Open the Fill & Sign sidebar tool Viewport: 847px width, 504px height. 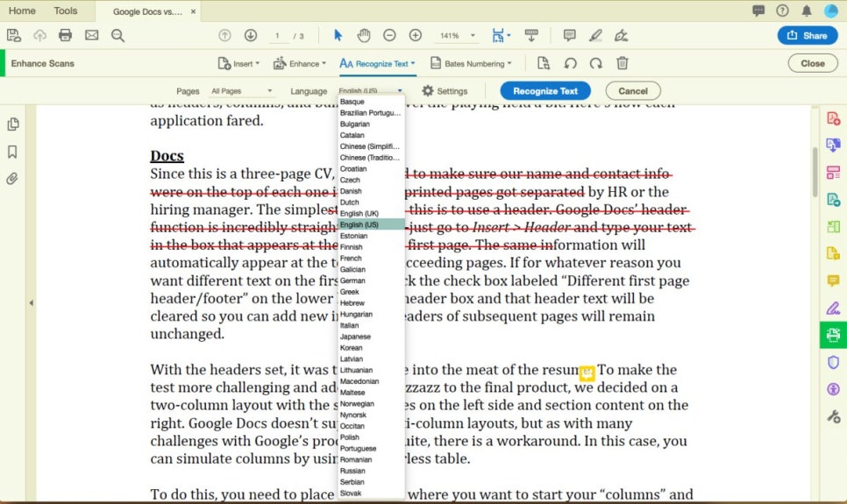click(x=833, y=309)
